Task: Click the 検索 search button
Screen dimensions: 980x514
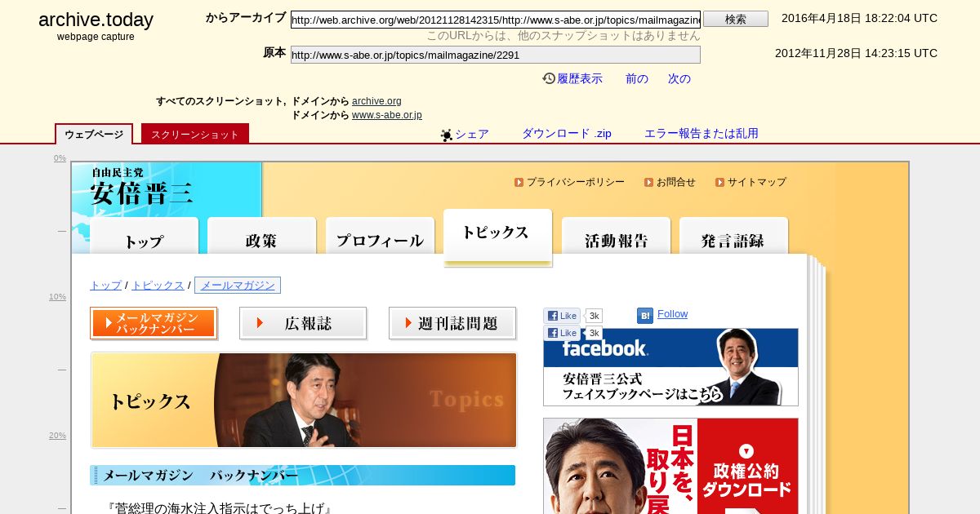Action: [x=736, y=19]
